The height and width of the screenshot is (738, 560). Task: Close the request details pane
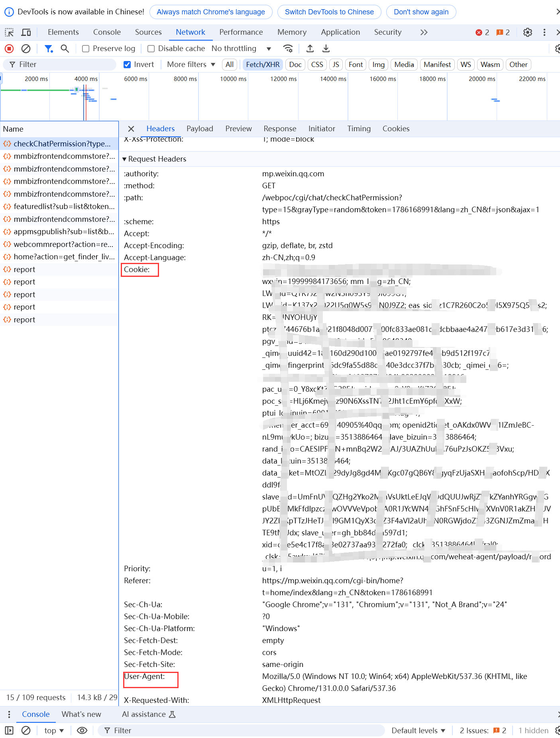point(131,129)
